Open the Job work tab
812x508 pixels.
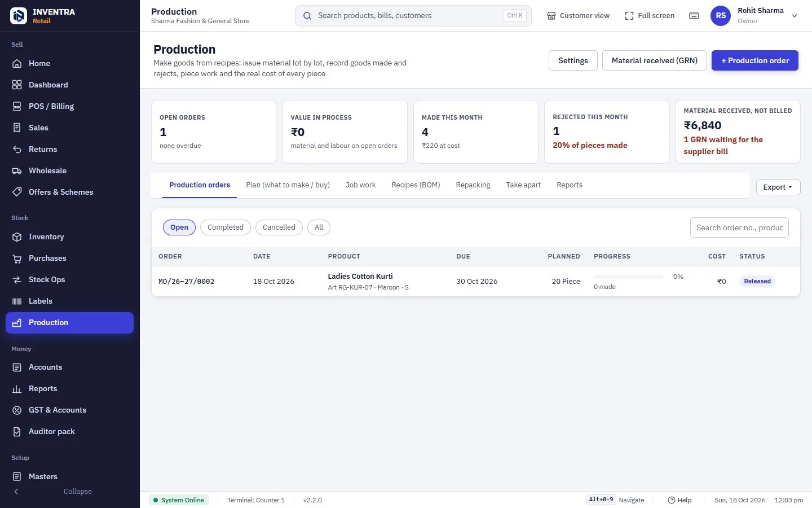tap(360, 185)
